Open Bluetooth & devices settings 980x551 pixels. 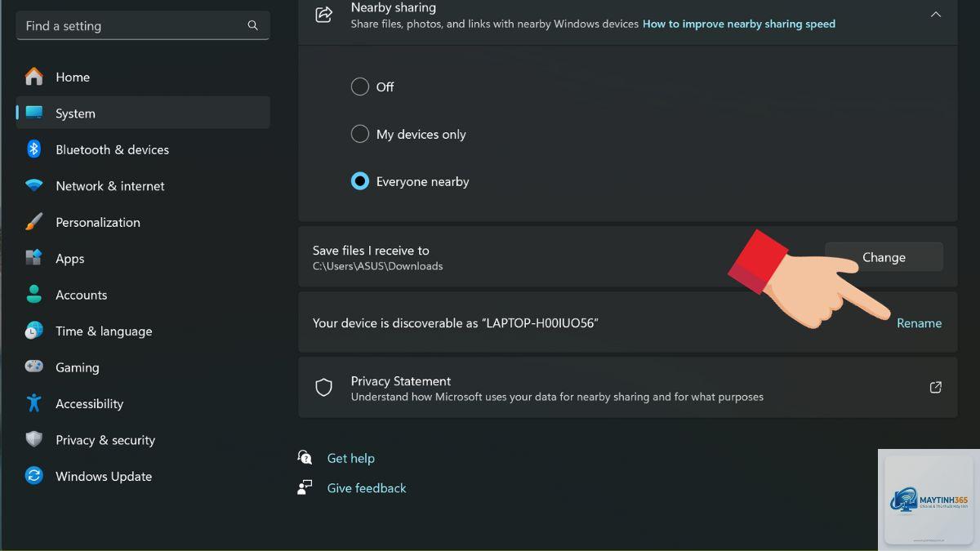click(143, 149)
